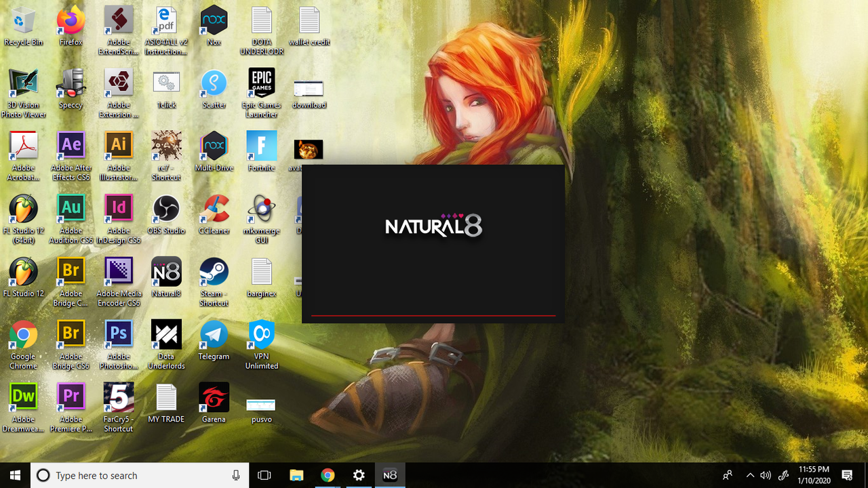Focus the N8 Natural8 taskbar button

(x=390, y=475)
